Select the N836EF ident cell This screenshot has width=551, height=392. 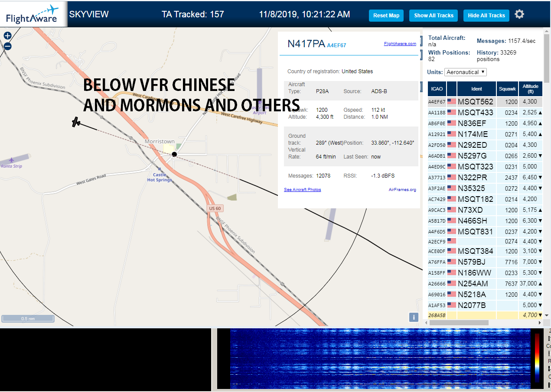click(477, 123)
